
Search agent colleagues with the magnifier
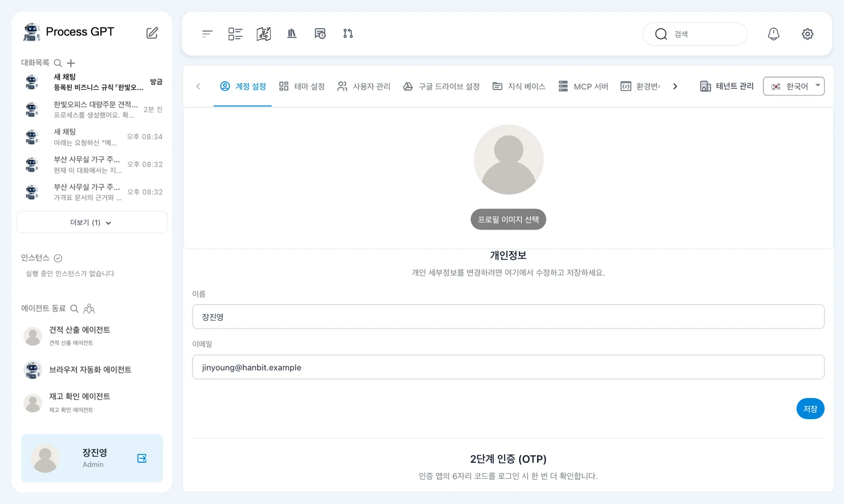(x=74, y=308)
